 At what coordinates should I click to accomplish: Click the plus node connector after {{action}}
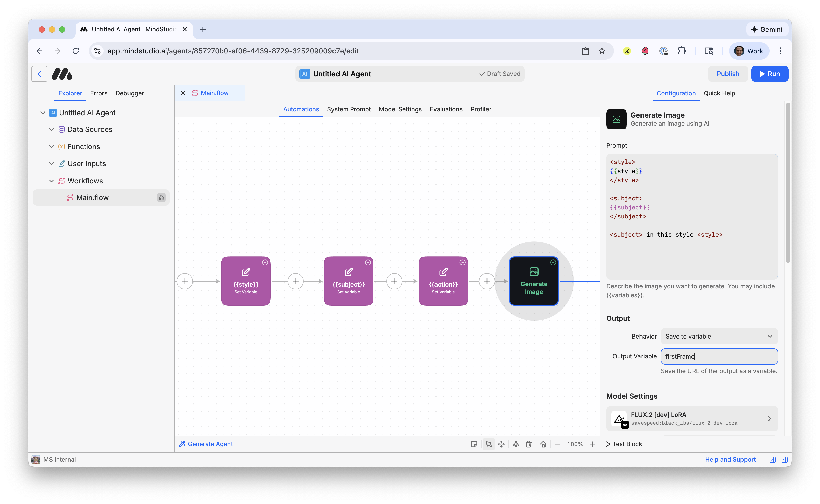[487, 281]
